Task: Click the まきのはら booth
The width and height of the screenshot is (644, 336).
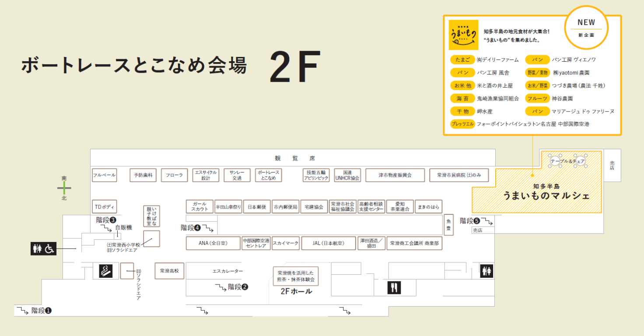Action: [429, 206]
